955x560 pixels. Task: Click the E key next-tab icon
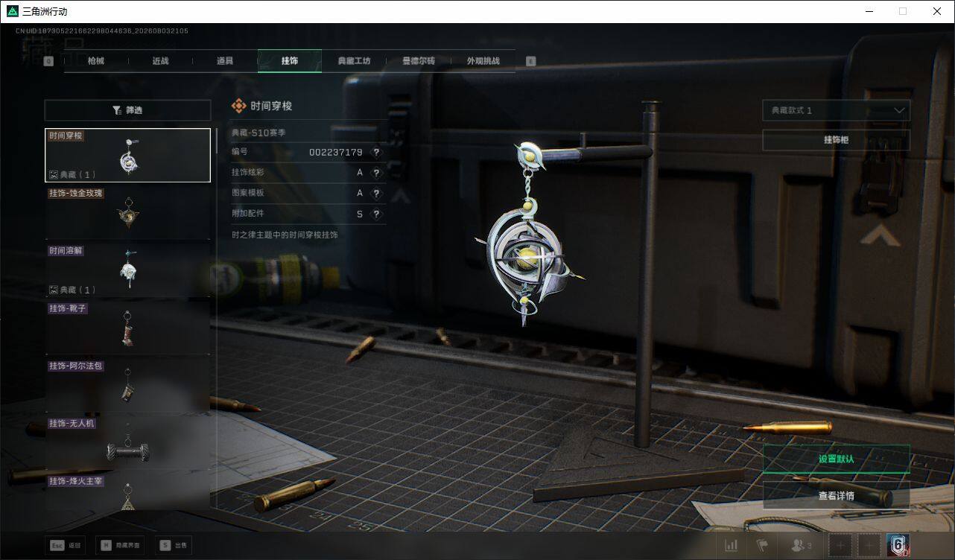[x=531, y=62]
